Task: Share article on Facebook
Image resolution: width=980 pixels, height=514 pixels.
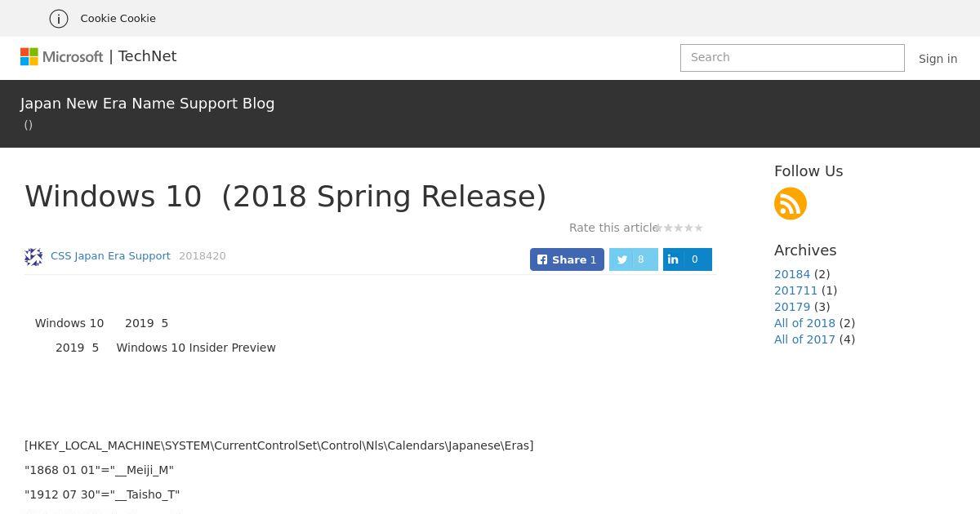Action: tap(567, 259)
